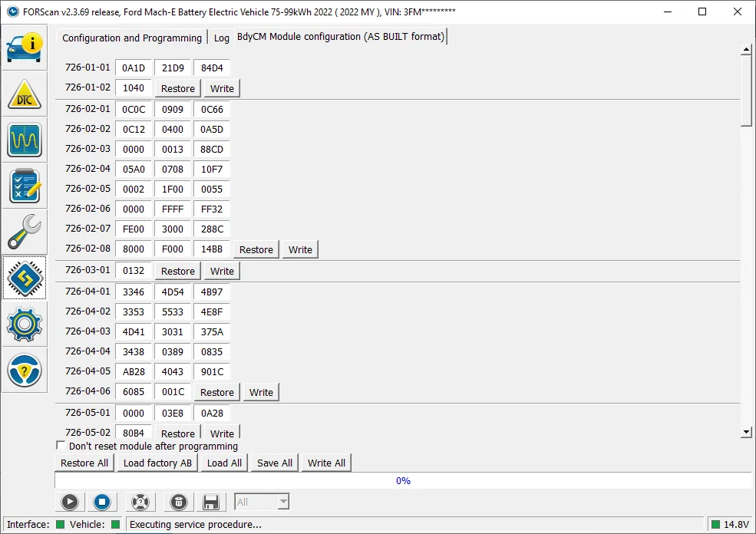Viewport: 756px width, 534px height.
Task: Open the configuration and programming chip section
Action: click(x=25, y=278)
